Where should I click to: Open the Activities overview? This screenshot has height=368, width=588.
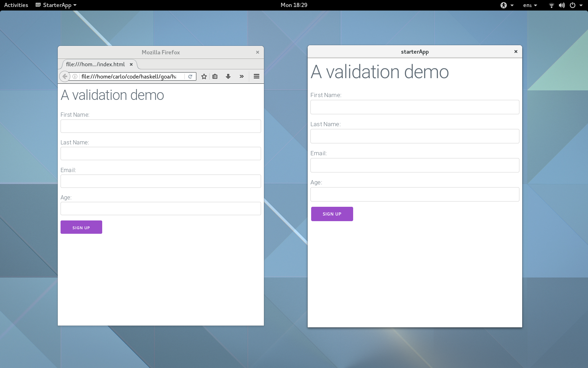[16, 5]
